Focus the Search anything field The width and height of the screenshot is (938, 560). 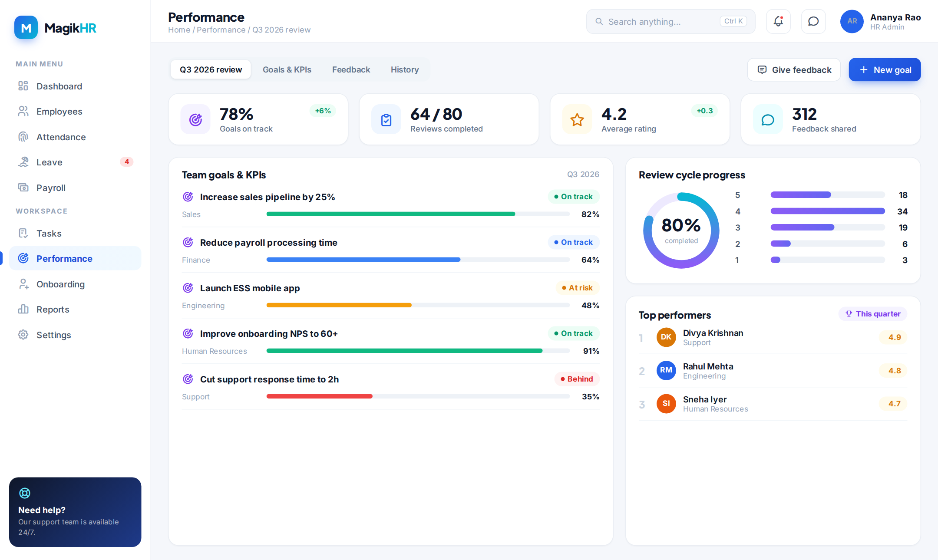pyautogui.click(x=670, y=22)
